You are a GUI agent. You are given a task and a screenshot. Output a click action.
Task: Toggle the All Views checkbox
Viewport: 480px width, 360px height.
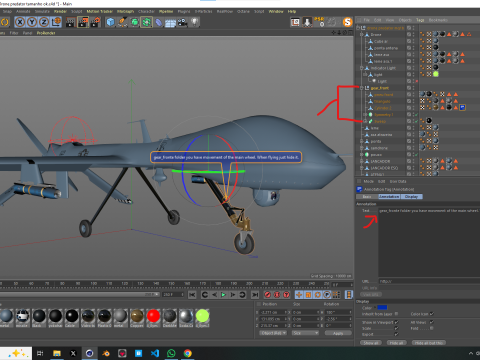pyautogui.click(x=432, y=322)
